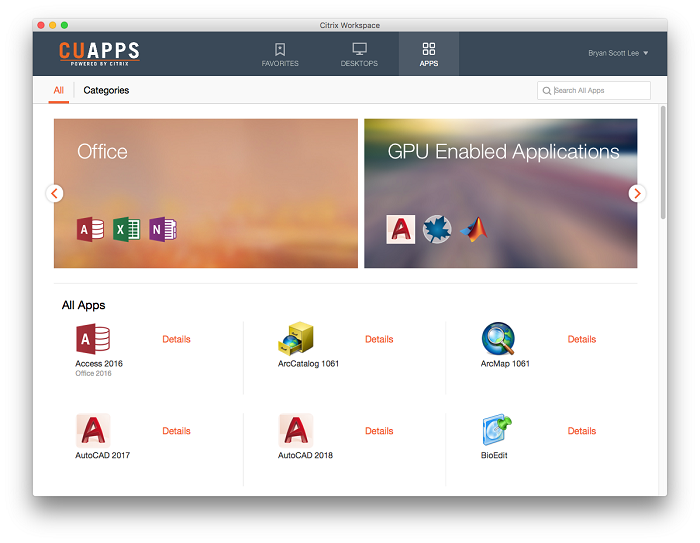Launch AutoCAD 2017 app icon
The width and height of the screenshot is (700, 543).
[x=93, y=430]
